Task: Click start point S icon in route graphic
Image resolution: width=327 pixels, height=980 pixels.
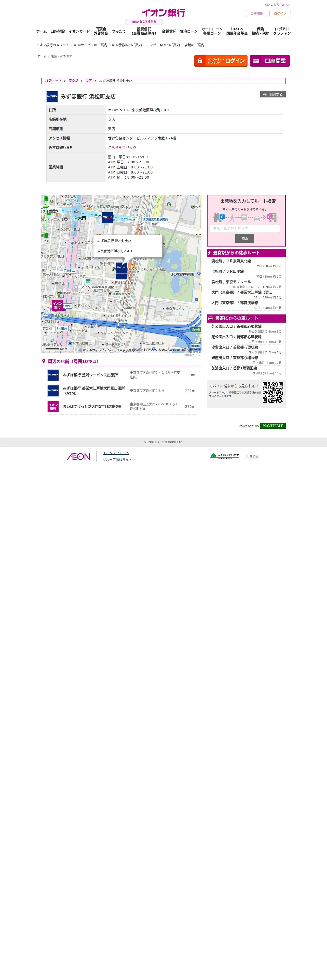Action: pyautogui.click(x=222, y=217)
